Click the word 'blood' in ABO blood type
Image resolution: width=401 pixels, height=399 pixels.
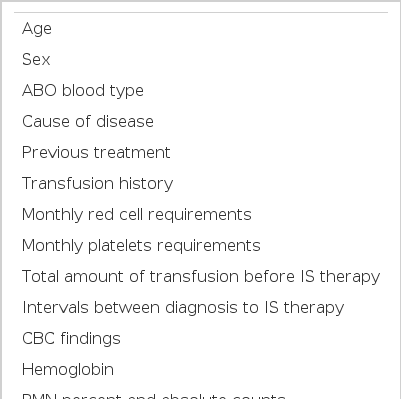(84, 90)
